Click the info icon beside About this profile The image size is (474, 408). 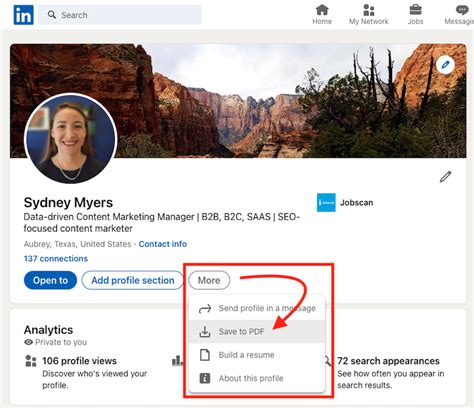click(x=205, y=378)
